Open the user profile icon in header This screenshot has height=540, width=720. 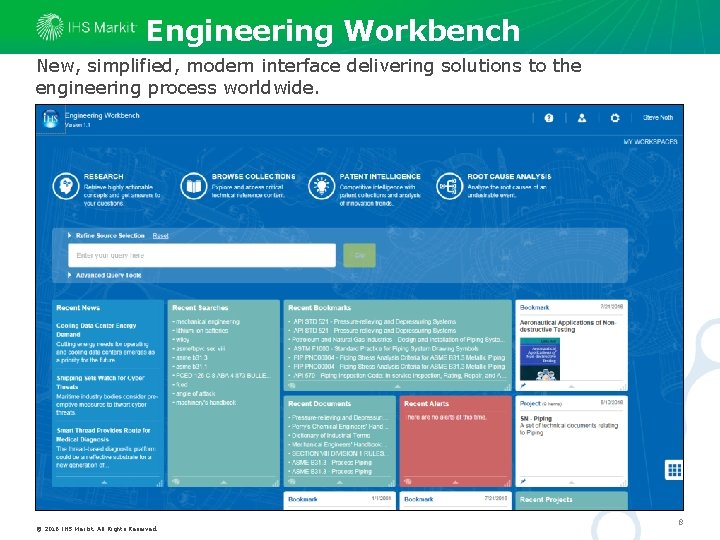(x=582, y=118)
